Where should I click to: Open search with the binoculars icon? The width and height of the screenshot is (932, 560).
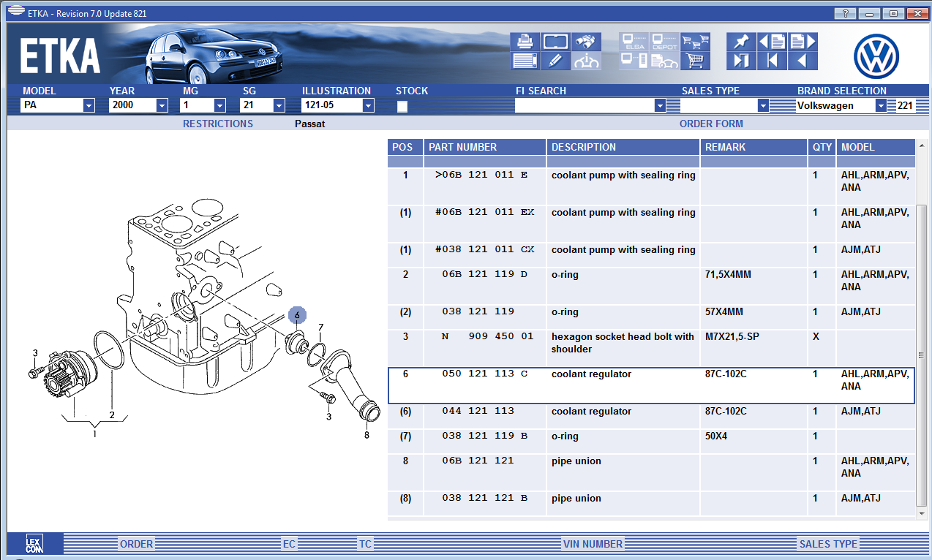[586, 42]
